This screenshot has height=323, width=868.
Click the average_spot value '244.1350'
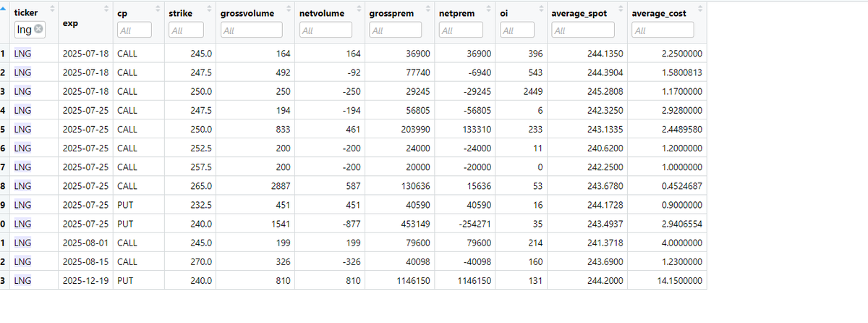click(605, 54)
